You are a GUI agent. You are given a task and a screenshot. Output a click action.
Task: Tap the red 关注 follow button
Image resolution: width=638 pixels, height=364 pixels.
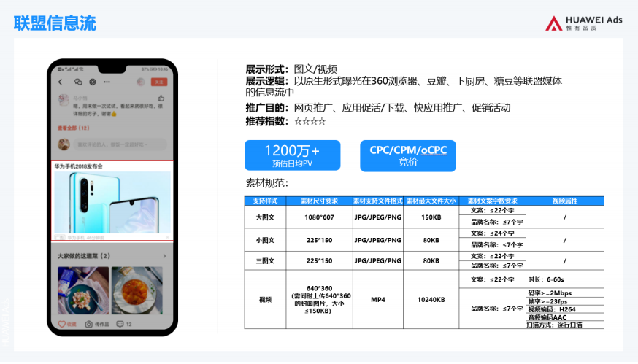pyautogui.click(x=159, y=82)
